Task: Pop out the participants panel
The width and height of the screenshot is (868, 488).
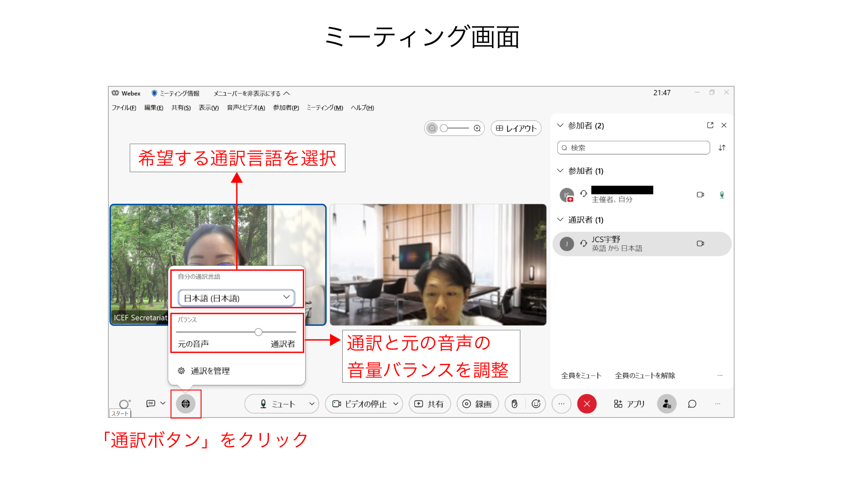Action: (x=710, y=125)
